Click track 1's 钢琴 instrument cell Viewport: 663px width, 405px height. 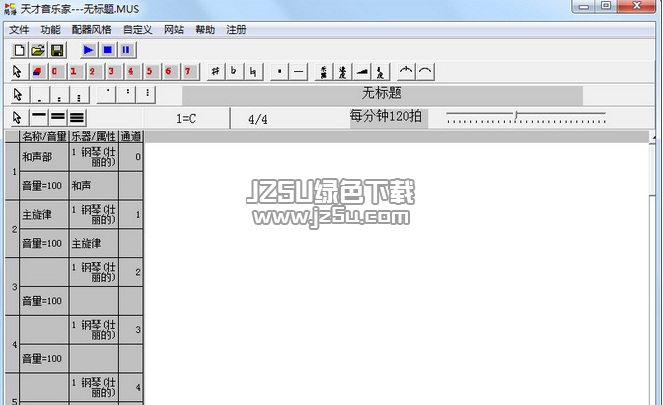(x=94, y=157)
